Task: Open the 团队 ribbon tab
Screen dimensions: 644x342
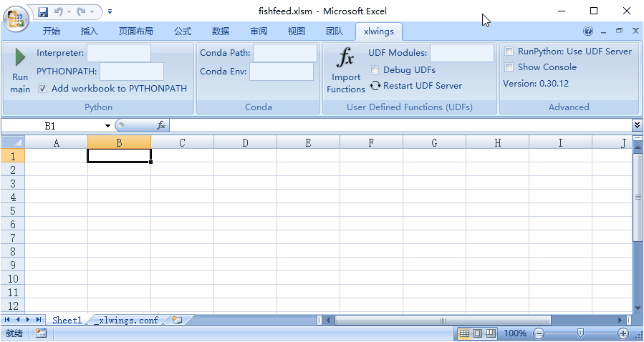Action: pos(335,31)
